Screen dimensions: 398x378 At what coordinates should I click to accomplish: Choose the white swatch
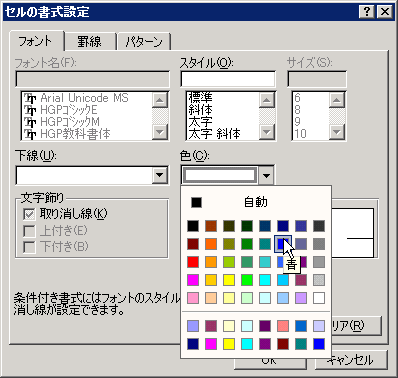pos(319,298)
